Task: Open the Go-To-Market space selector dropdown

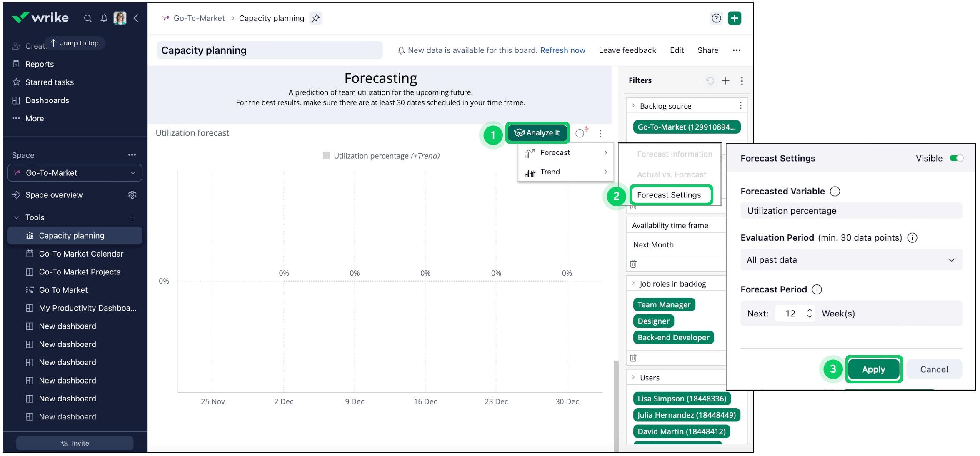Action: [x=75, y=173]
